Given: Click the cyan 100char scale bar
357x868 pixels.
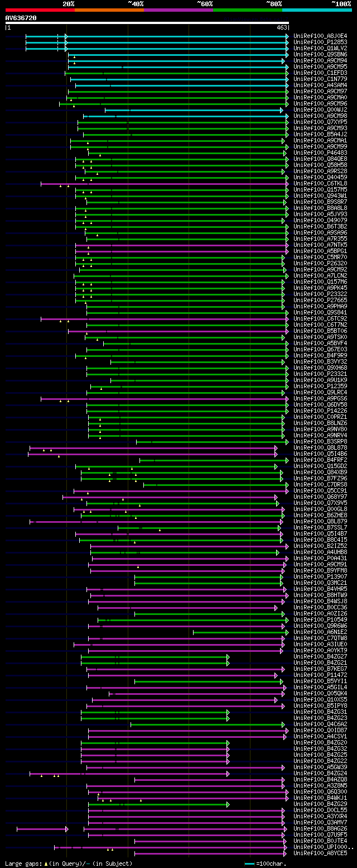Looking at the screenshot, I should click(250, 864).
